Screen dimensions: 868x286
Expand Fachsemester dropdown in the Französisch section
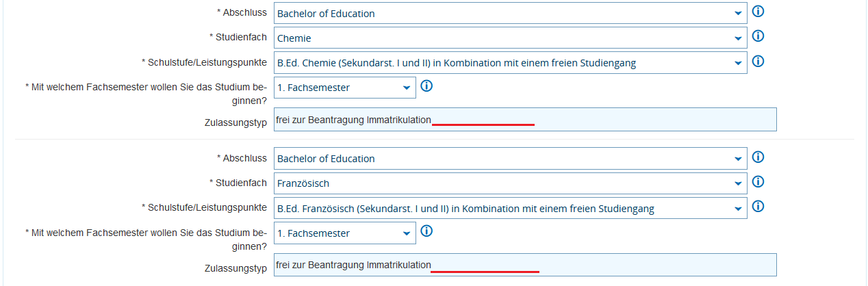[x=344, y=233]
